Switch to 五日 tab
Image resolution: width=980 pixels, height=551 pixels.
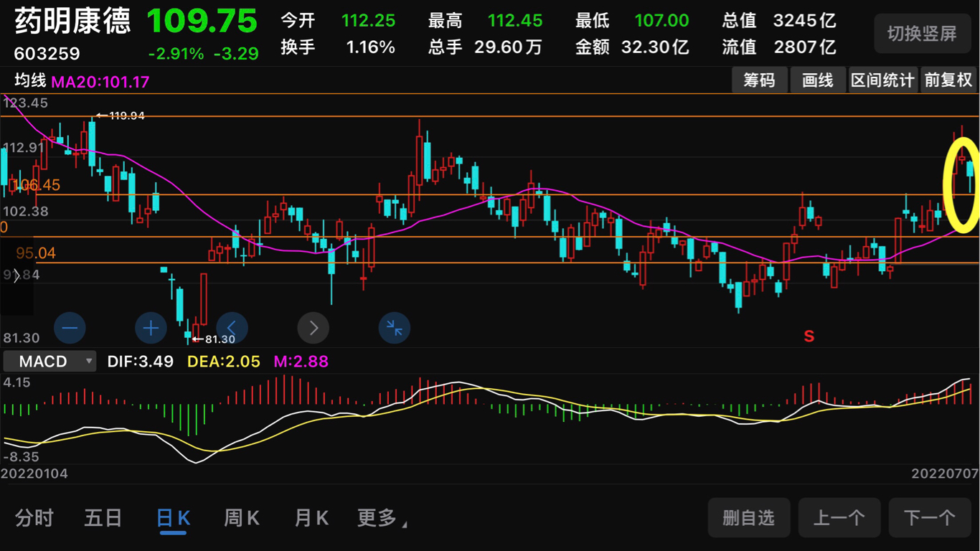coord(103,518)
